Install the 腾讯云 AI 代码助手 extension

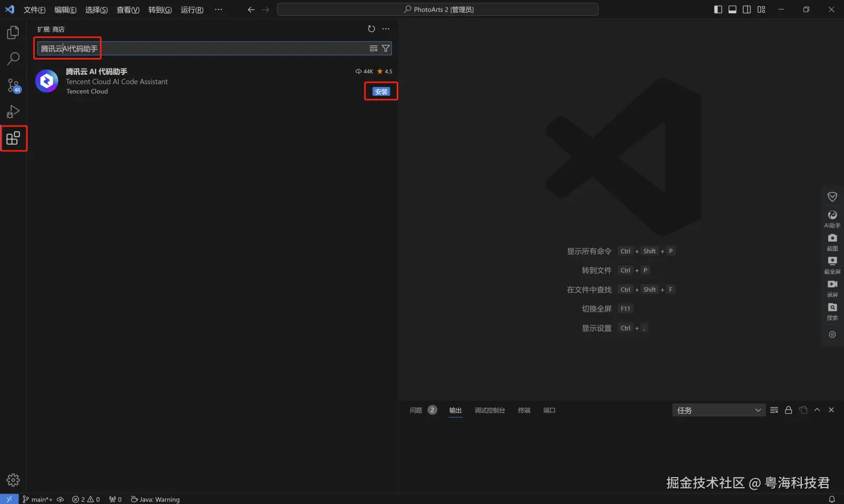(x=381, y=92)
